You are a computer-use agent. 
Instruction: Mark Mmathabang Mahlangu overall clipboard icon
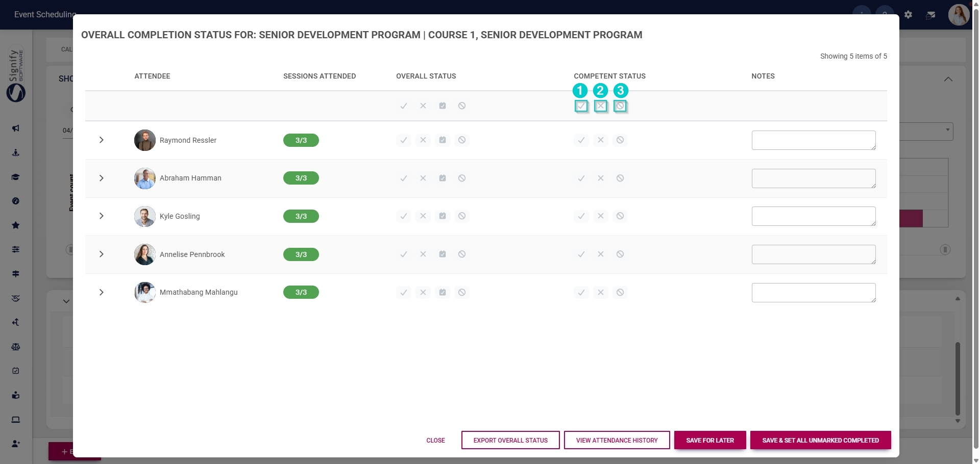(443, 293)
